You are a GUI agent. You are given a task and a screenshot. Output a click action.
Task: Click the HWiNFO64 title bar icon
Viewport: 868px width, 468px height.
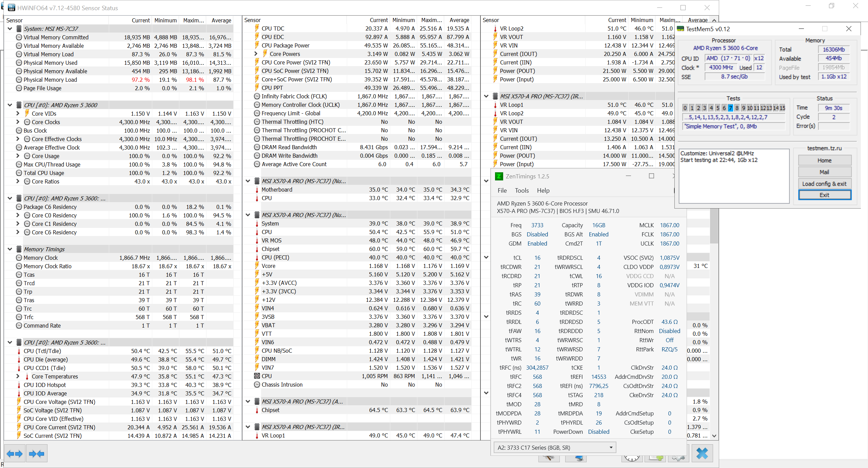pos(11,8)
